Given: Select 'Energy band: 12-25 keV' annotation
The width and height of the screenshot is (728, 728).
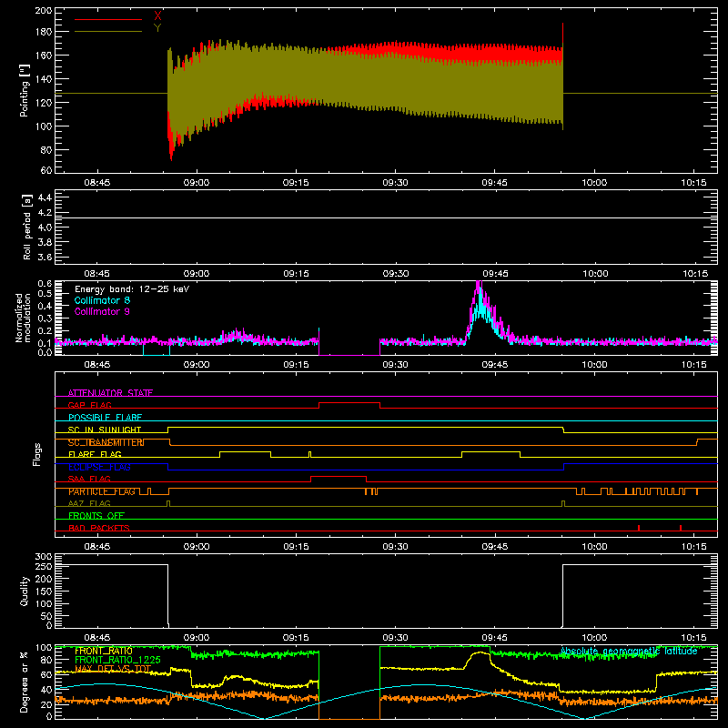Looking at the screenshot, I should tap(132, 289).
